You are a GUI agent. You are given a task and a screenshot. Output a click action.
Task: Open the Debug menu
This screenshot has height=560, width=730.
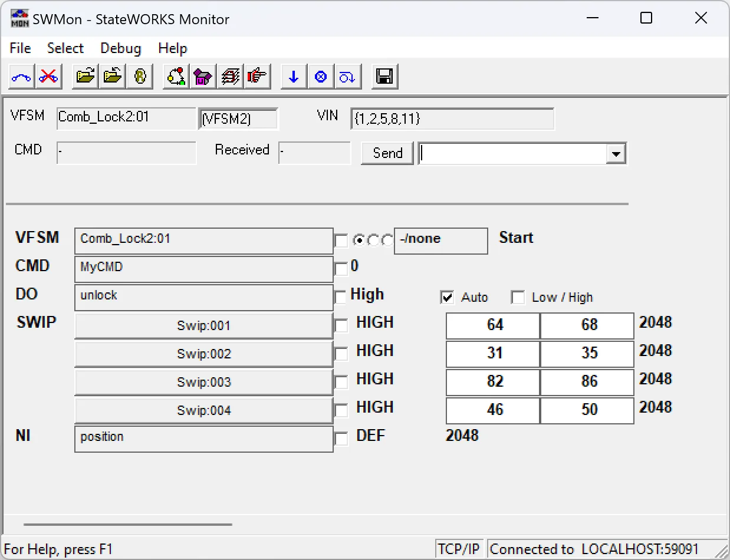(121, 48)
